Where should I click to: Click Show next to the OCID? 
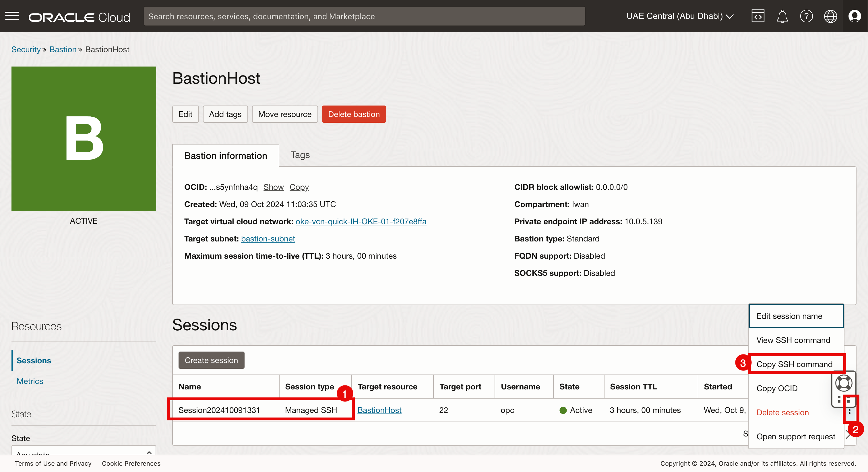point(273,187)
